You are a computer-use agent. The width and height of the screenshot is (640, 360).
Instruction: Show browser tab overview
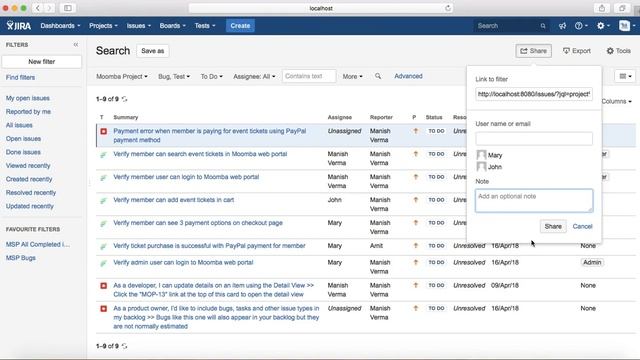coord(622,8)
